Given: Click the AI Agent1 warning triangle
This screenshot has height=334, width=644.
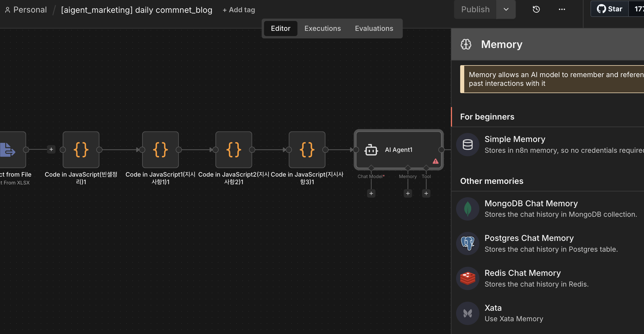Looking at the screenshot, I should pos(435,161).
